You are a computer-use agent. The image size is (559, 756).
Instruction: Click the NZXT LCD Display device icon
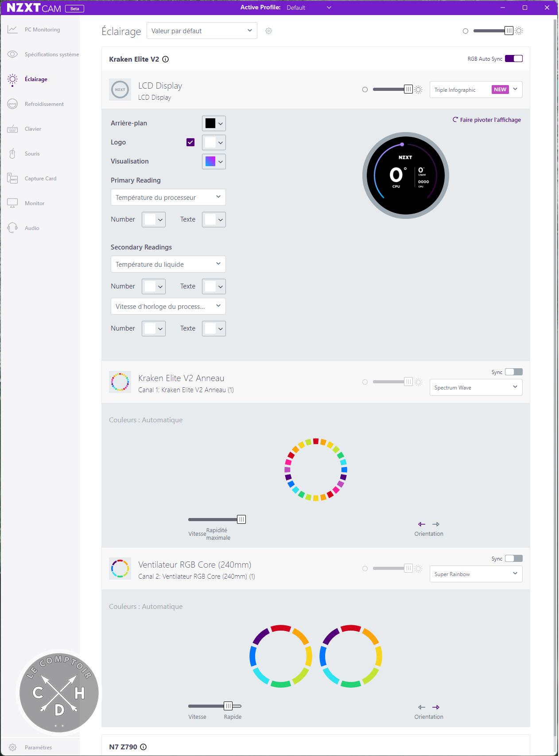tap(120, 90)
